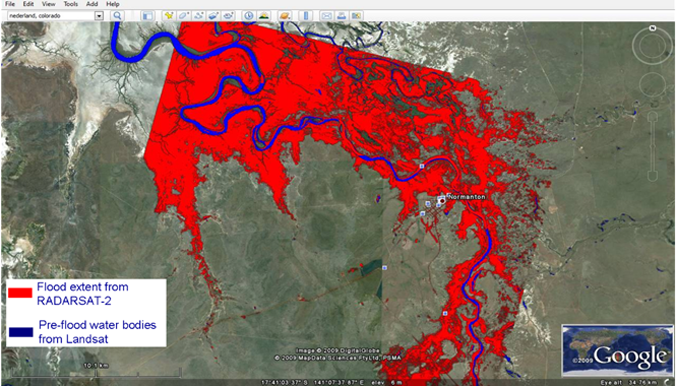Viewport: 676px width, 386px height.
Task: Click the zoom slider on right
Action: (652, 147)
